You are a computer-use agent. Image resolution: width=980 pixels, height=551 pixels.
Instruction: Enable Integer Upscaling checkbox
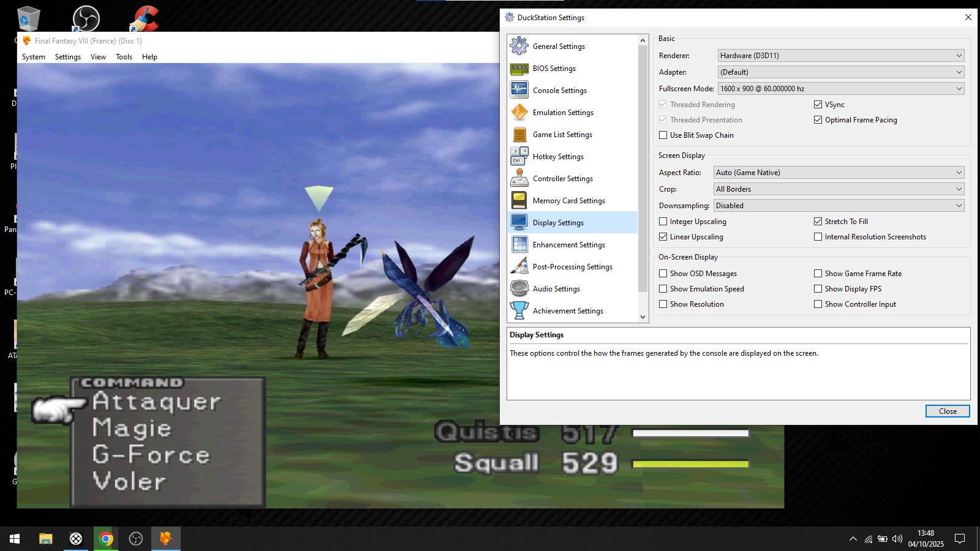pos(663,222)
